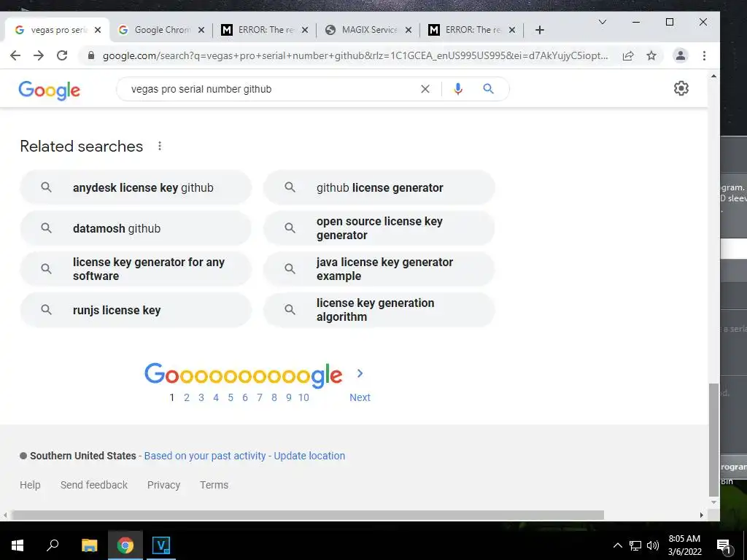This screenshot has height=560, width=747.
Task: Go to the Google homepage logo
Action: click(49, 90)
